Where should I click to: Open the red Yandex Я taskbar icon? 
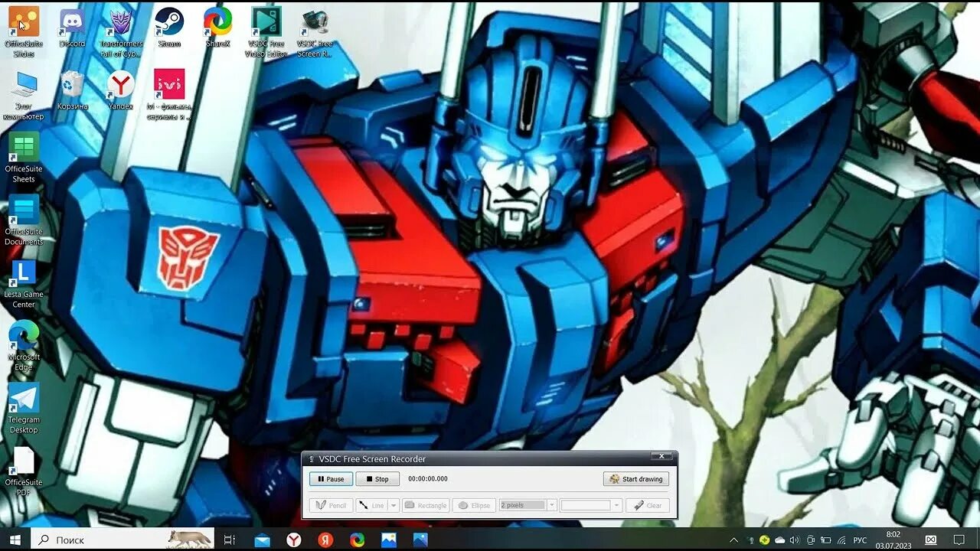click(x=325, y=540)
